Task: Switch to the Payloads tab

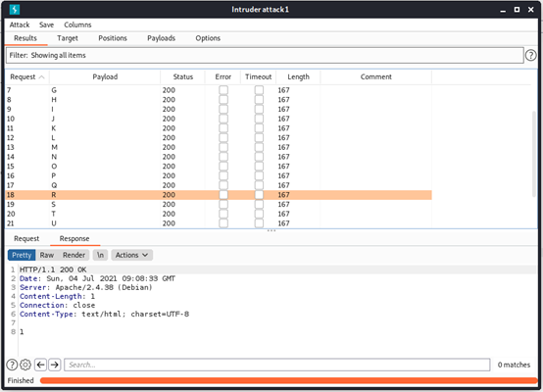Action: 161,38
